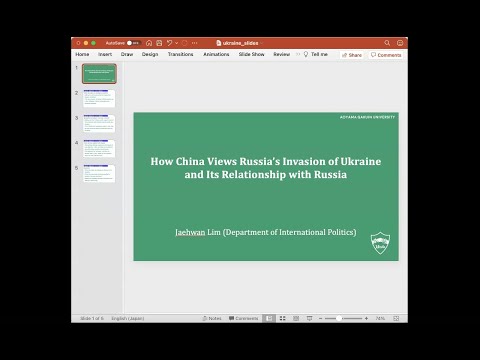Start slide show icon in status bar
Screen dimensions: 480x360
pos(309,318)
